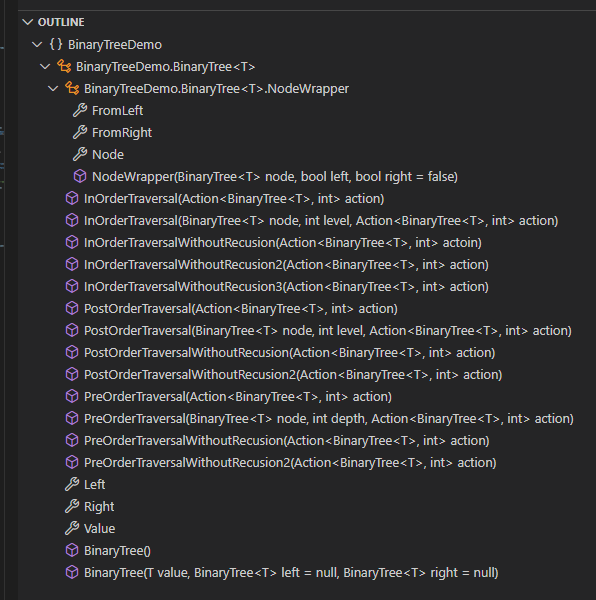Open PreOrderTraversalWithoutRecusion(Action...) method entry
The image size is (596, 600).
click(x=287, y=441)
